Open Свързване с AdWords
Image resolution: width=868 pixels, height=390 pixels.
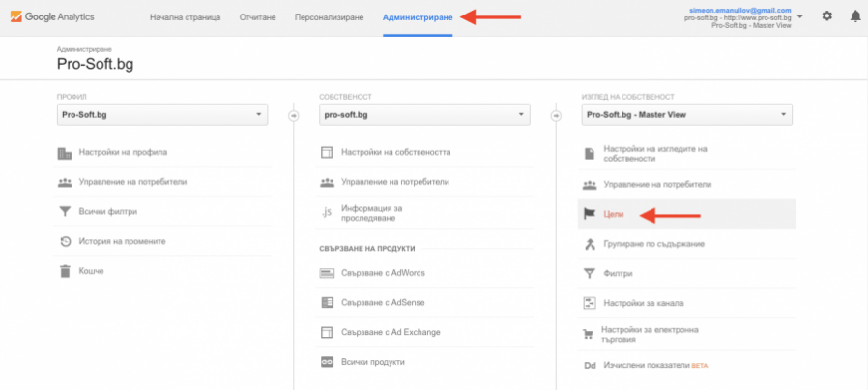[383, 273]
